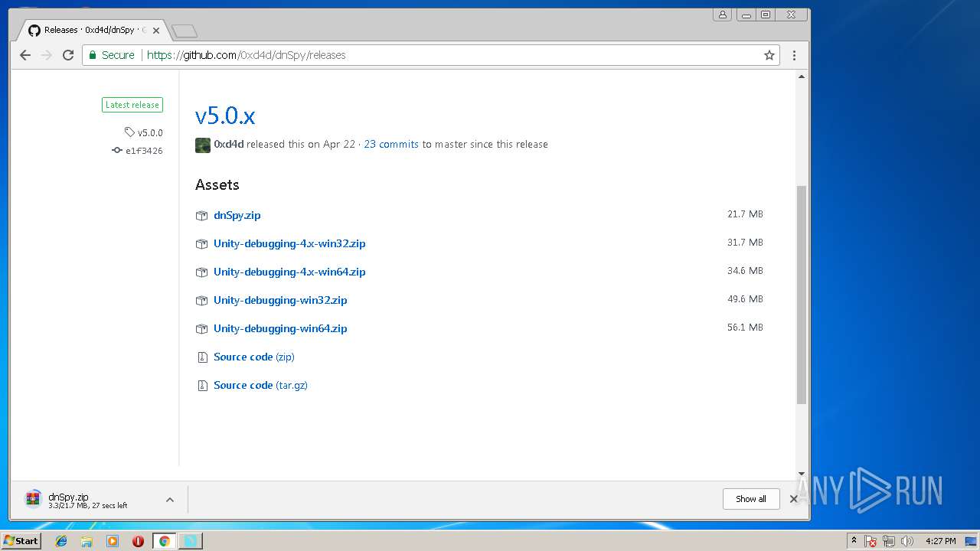The height and width of the screenshot is (551, 980).
Task: Download Unity-debugging-win32.zip
Action: click(x=280, y=300)
